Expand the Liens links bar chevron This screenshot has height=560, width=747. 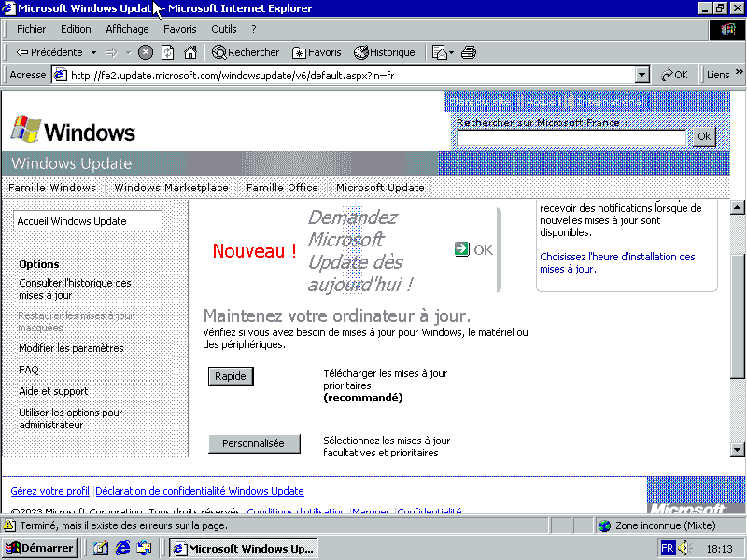[x=740, y=72]
